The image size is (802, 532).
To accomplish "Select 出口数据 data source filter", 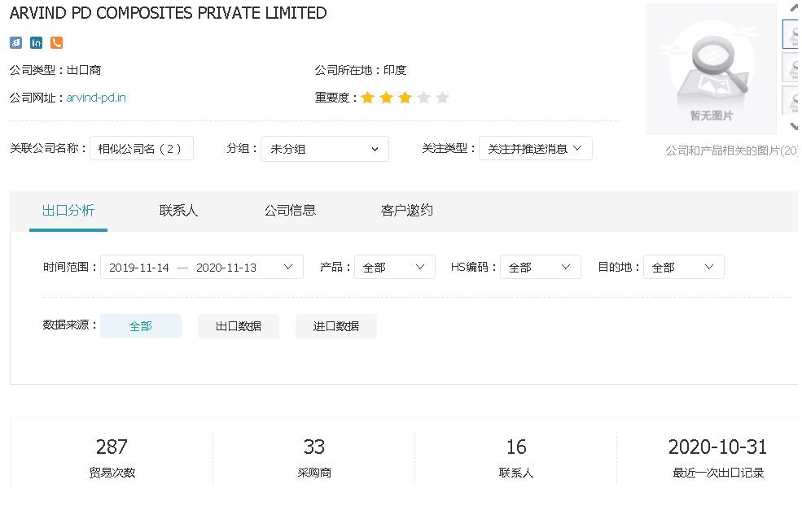I will 239,326.
